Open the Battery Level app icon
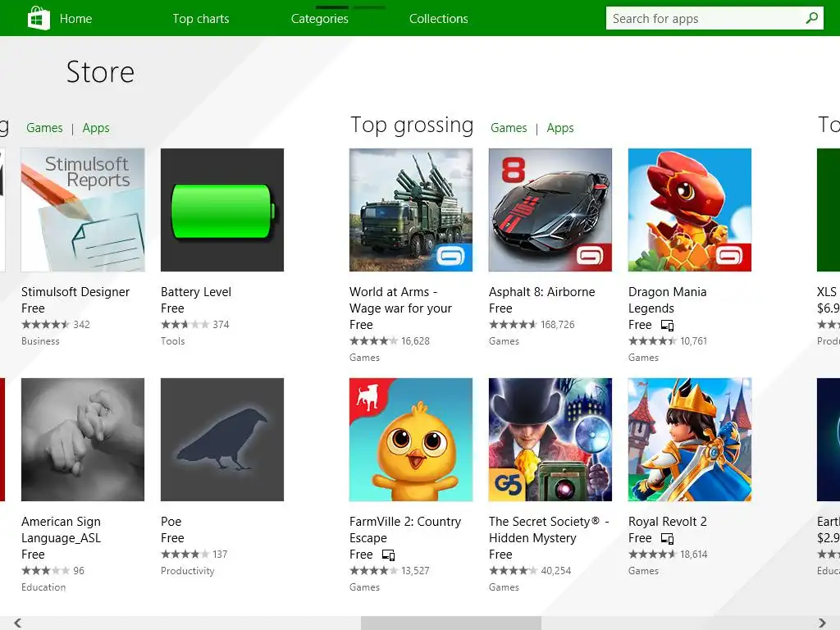840x630 pixels. (221, 210)
